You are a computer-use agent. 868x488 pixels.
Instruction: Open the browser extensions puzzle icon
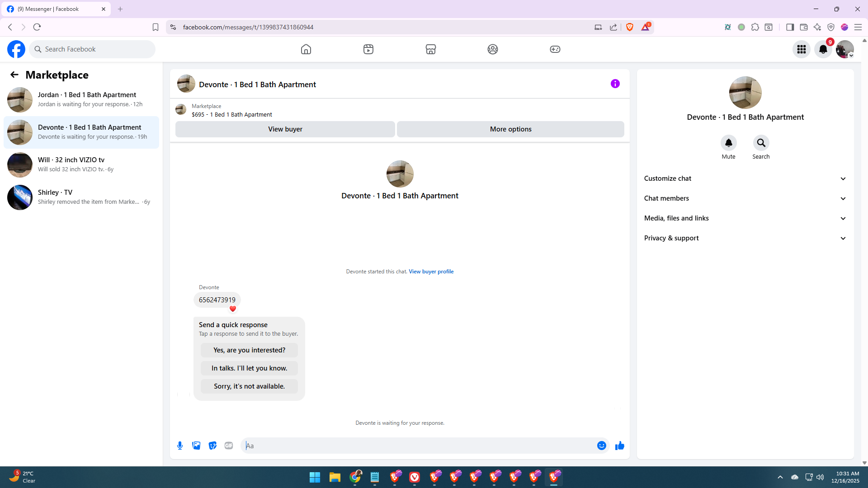[755, 27]
